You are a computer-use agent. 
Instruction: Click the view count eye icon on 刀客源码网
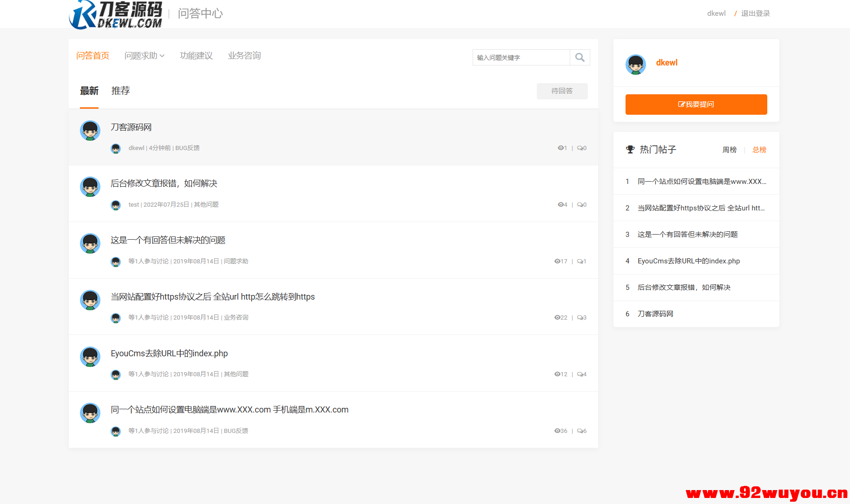(x=560, y=147)
